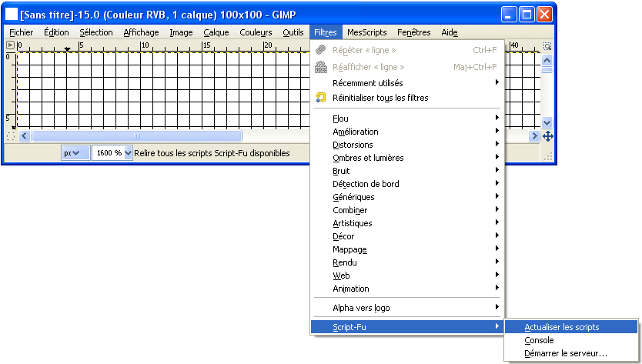642x364 pixels.
Task: Click the GIMP window icon in the title bar
Action: (x=11, y=15)
